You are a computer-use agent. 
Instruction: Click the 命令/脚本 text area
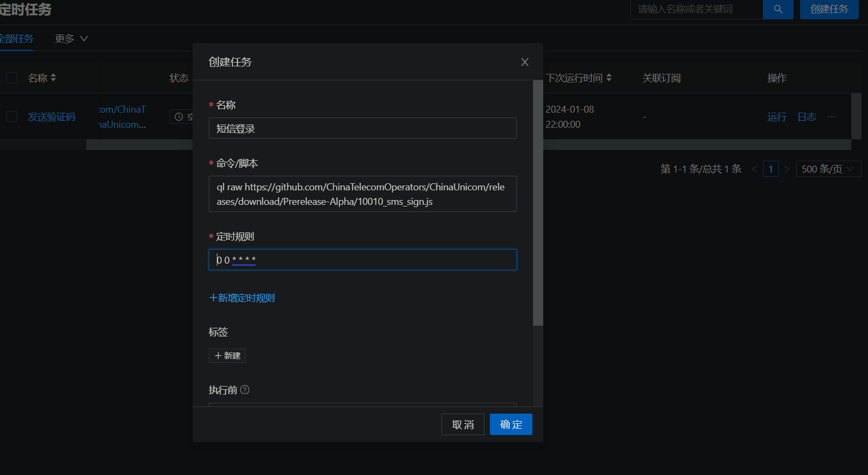[x=363, y=194]
